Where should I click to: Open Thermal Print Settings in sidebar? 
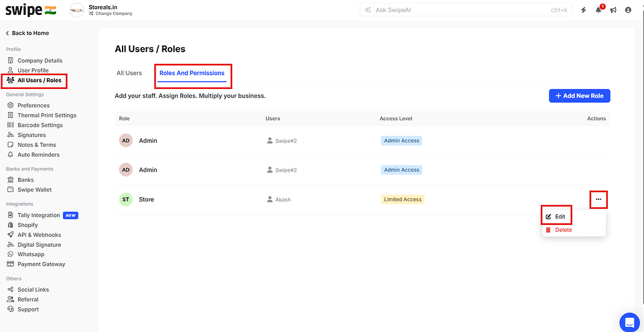coord(47,115)
